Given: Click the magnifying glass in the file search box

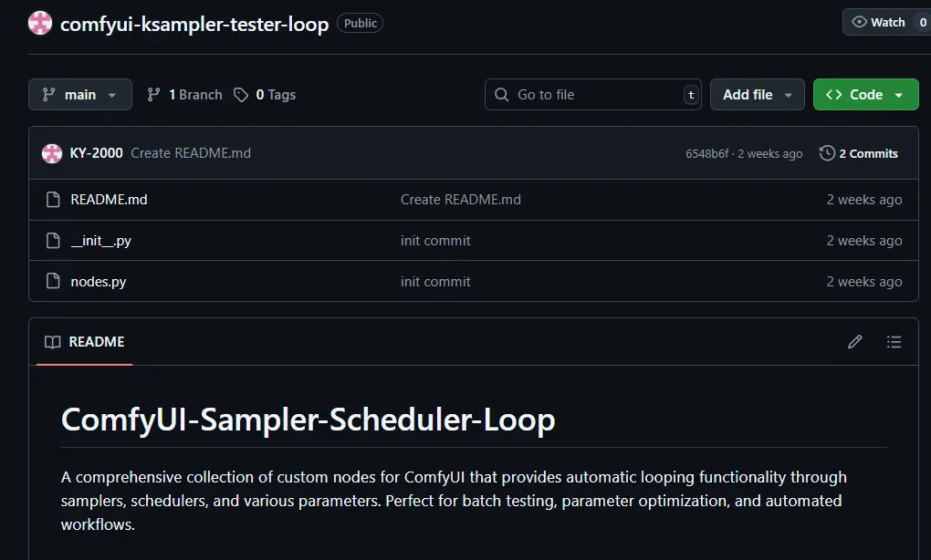Looking at the screenshot, I should point(500,94).
